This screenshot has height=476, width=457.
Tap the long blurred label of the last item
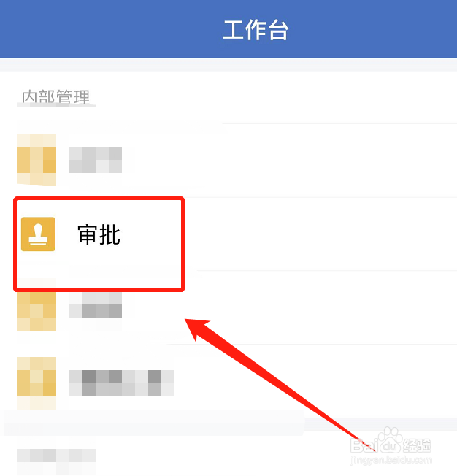click(122, 383)
